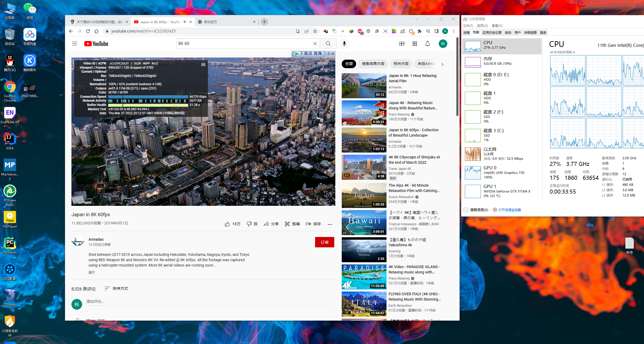This screenshot has width=644, height=344.
Task: Switch to 进程 tab in Task Manager
Action: pyautogui.click(x=466, y=32)
